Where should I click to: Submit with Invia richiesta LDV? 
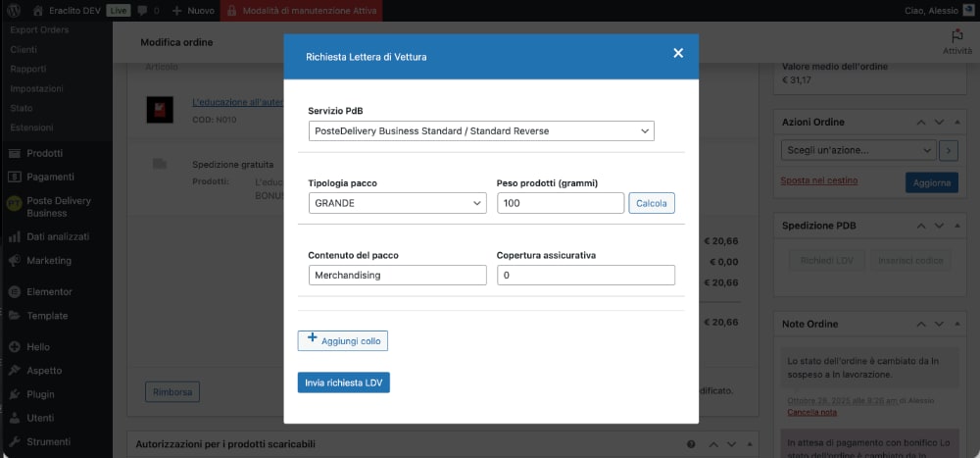pyautogui.click(x=343, y=382)
